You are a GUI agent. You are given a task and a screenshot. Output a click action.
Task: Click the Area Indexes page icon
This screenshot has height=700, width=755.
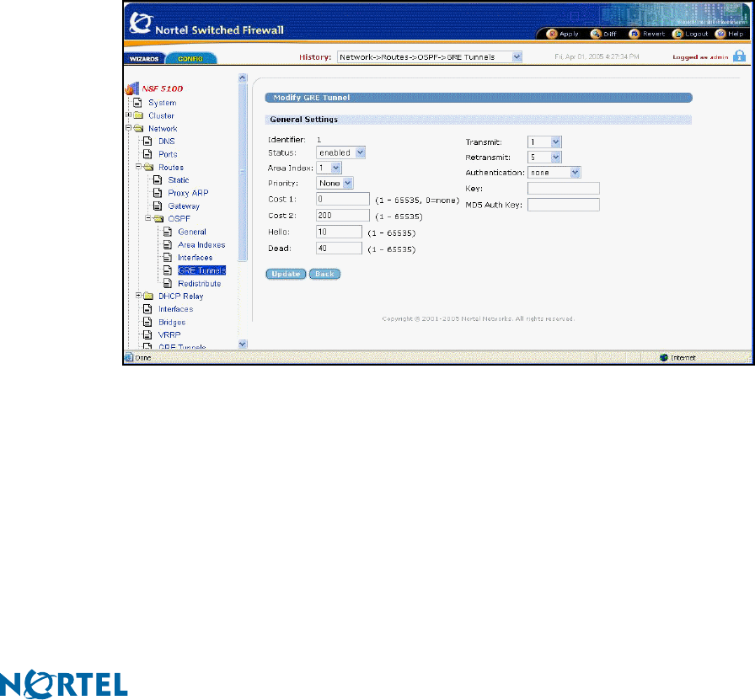(168, 244)
